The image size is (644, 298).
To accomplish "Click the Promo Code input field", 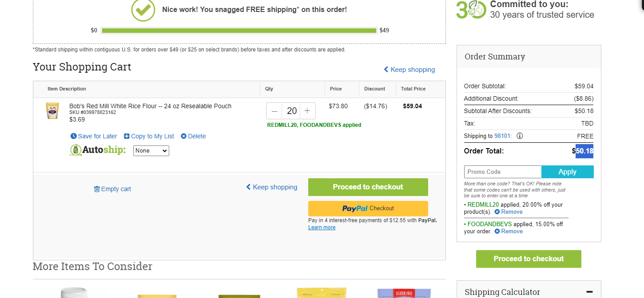I will point(503,172).
